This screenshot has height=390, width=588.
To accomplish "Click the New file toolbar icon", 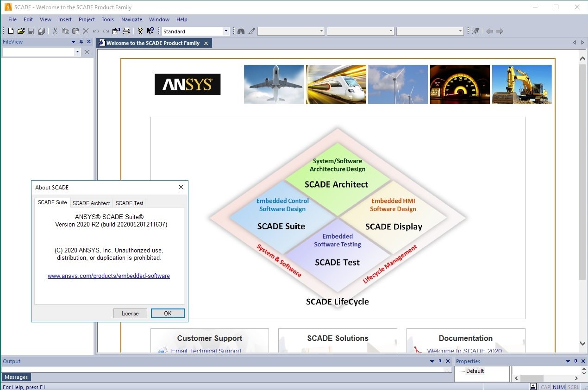I will 11,31.
